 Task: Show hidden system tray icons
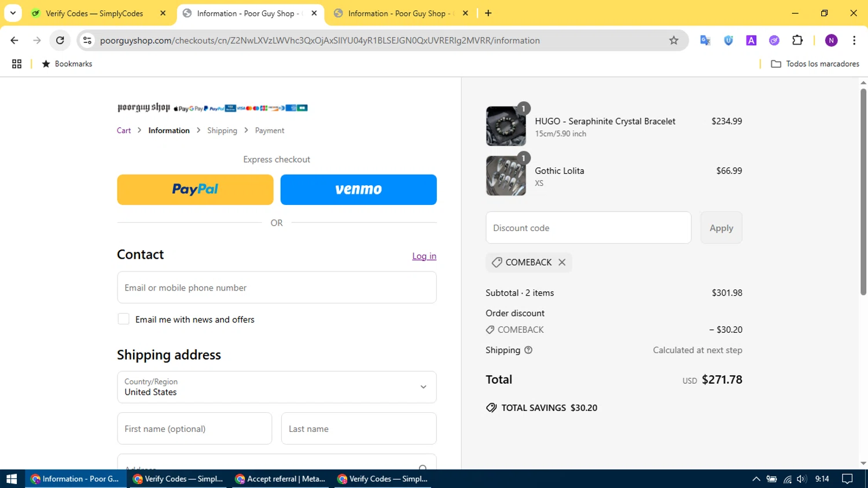756,479
